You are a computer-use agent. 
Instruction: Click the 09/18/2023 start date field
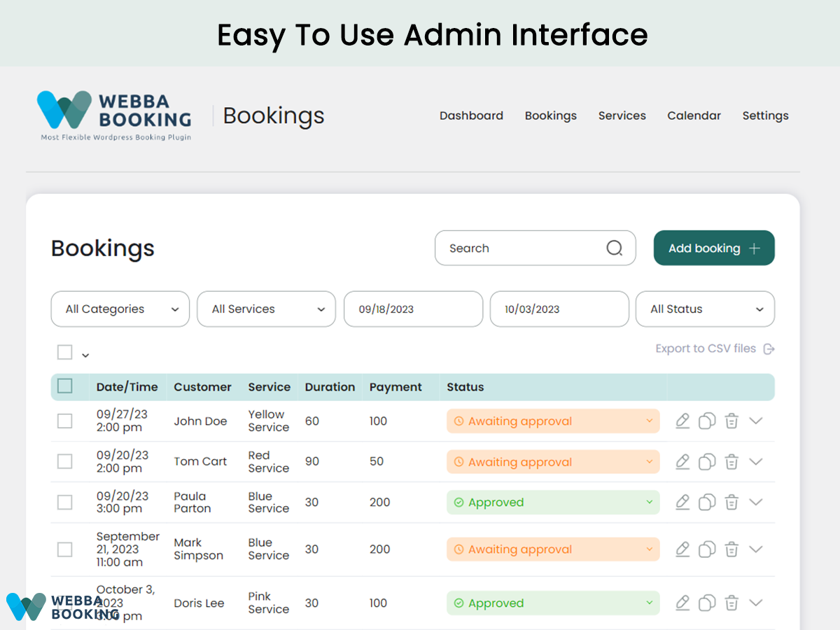coord(413,309)
